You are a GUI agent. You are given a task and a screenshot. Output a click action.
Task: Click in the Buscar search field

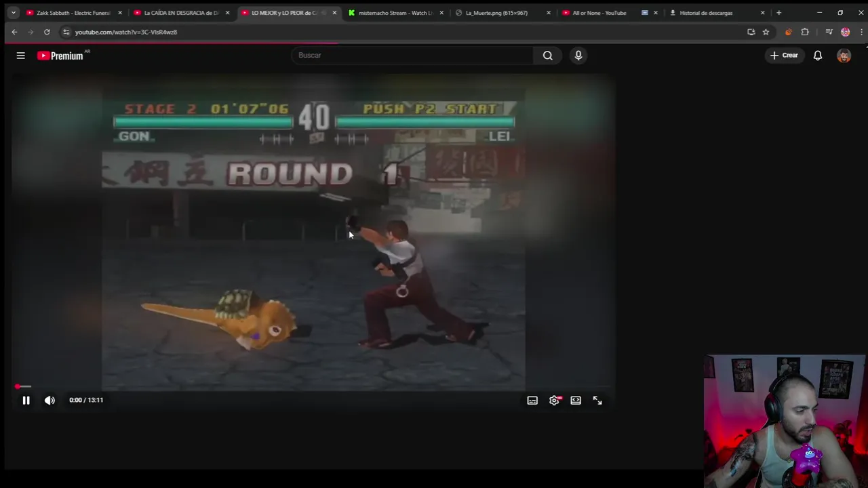414,56
